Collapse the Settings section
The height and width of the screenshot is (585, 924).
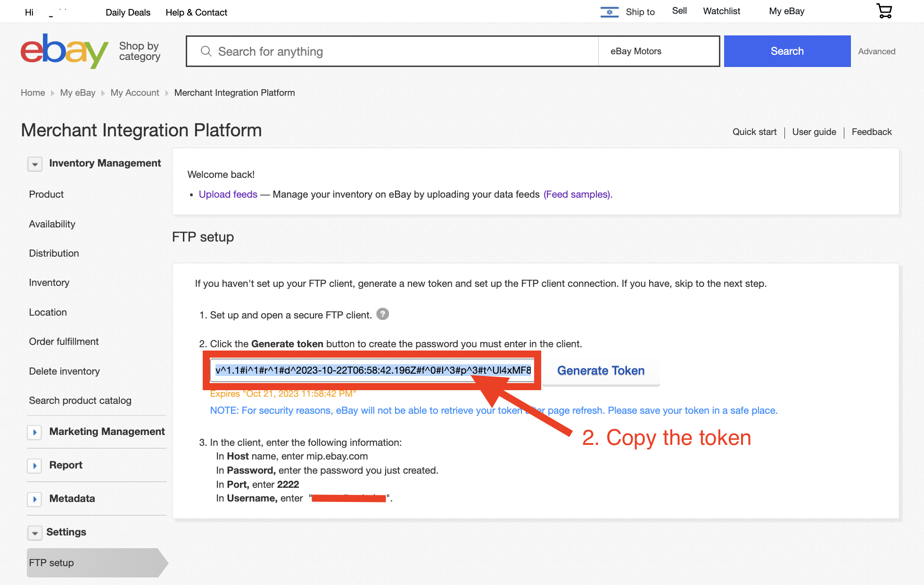[35, 533]
